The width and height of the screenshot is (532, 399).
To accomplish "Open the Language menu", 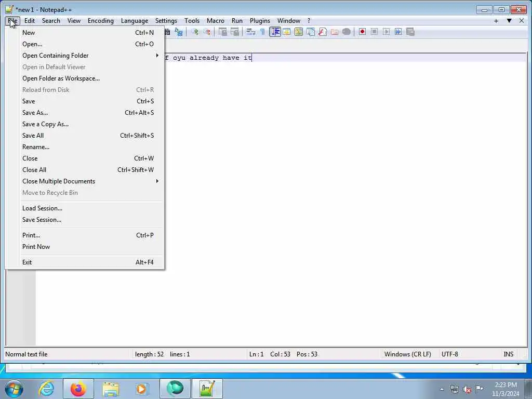I will click(x=135, y=21).
